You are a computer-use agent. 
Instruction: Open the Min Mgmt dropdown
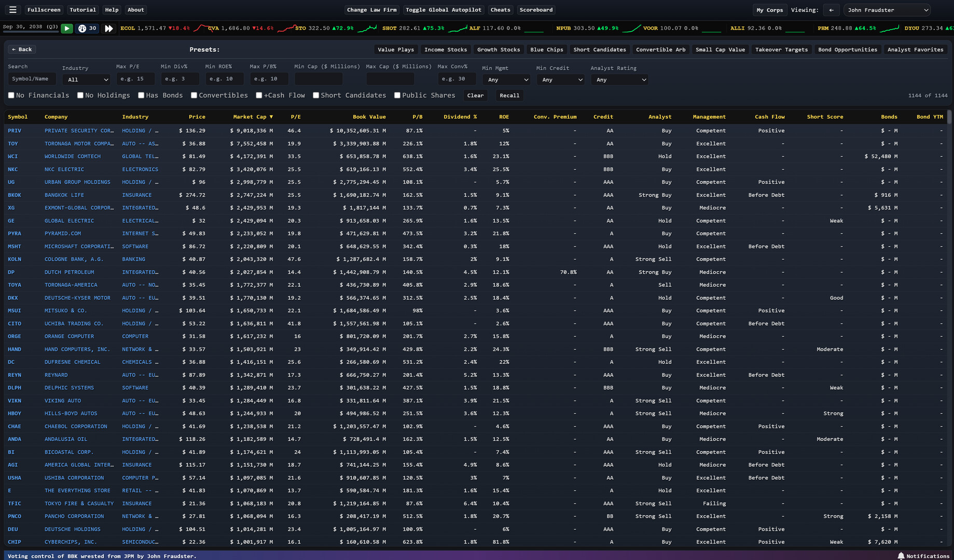coord(505,80)
